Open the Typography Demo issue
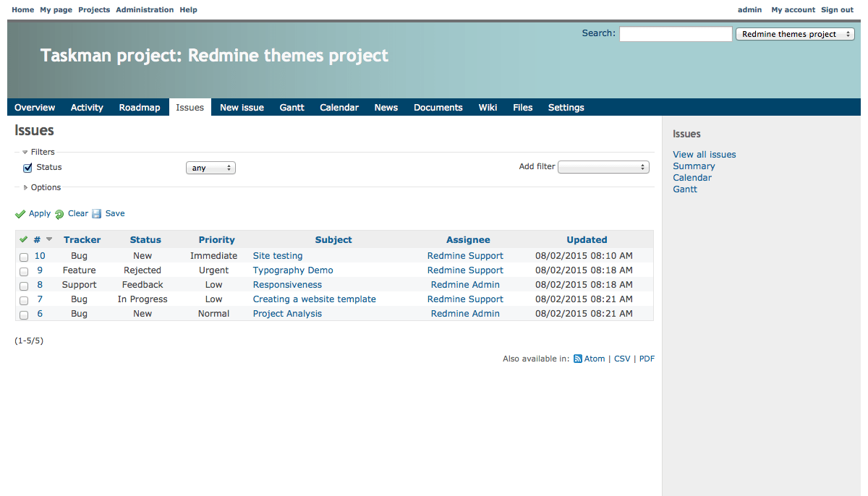This screenshot has width=868, height=496. (293, 270)
